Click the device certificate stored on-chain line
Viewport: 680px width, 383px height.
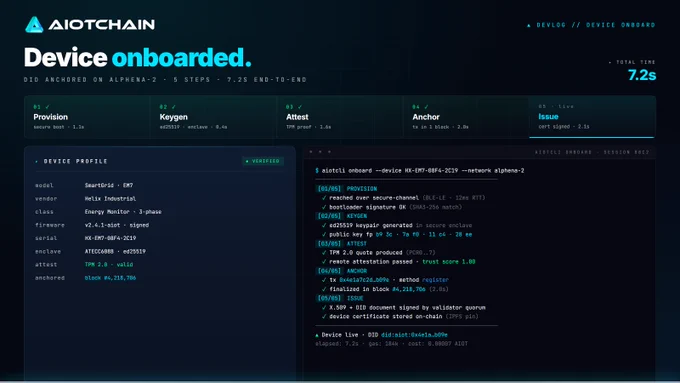pos(400,317)
